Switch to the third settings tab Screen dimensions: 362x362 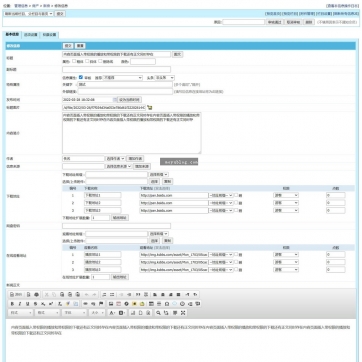(x=49, y=34)
